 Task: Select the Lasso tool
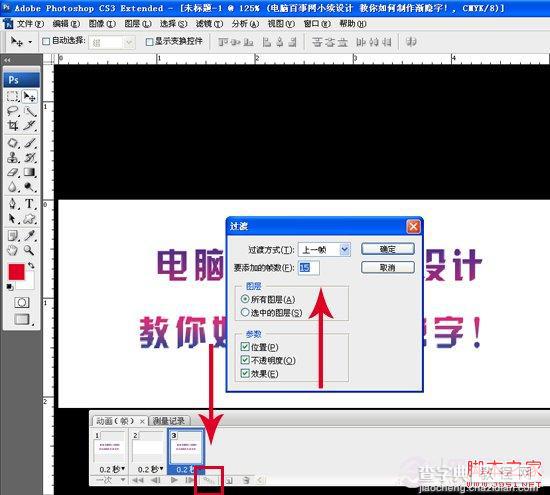[x=13, y=111]
